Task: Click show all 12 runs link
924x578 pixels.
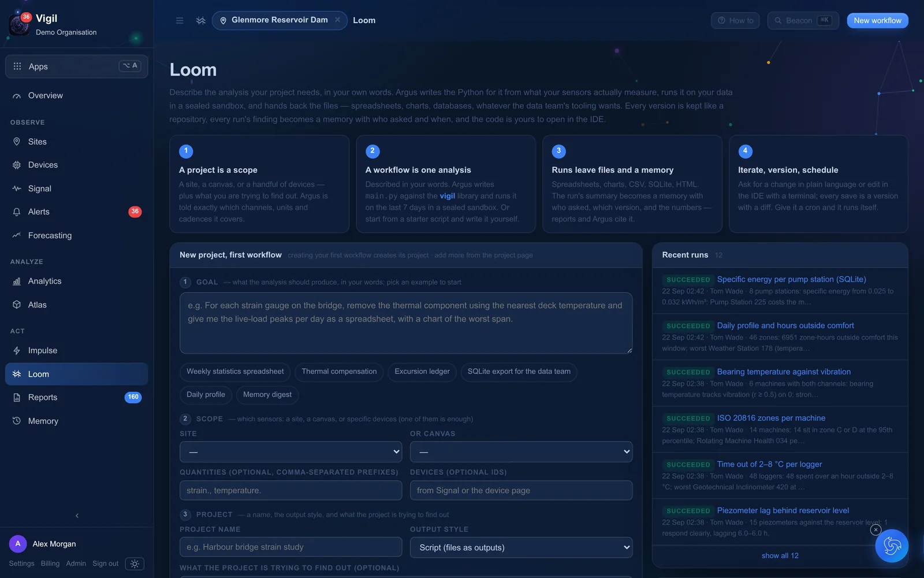Action: (x=780, y=555)
